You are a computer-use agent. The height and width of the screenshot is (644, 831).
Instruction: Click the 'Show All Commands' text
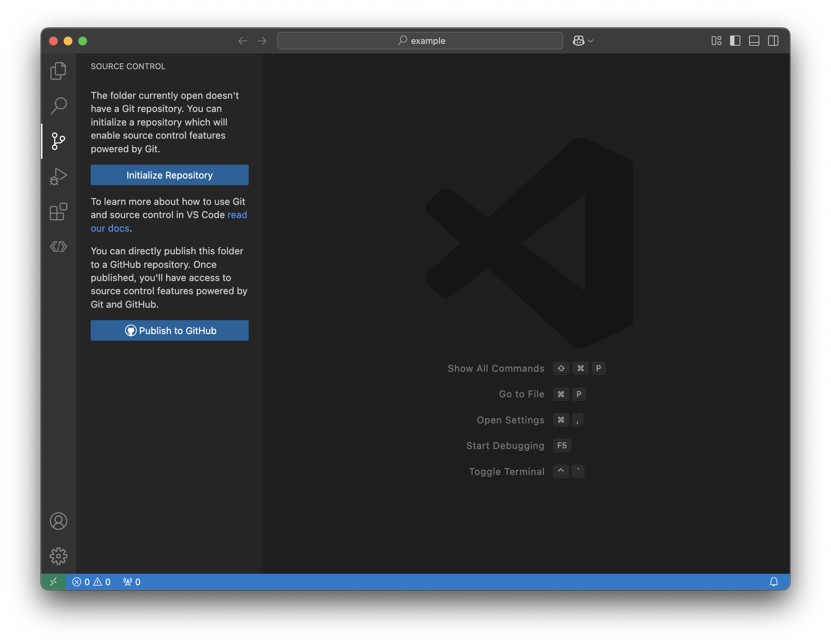pyautogui.click(x=496, y=368)
